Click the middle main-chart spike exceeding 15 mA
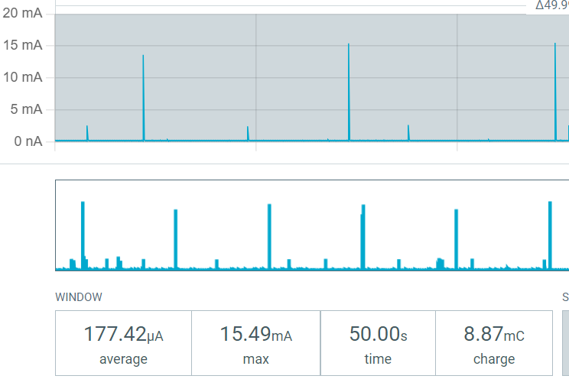Screen dimensions: 569x392 349,92
